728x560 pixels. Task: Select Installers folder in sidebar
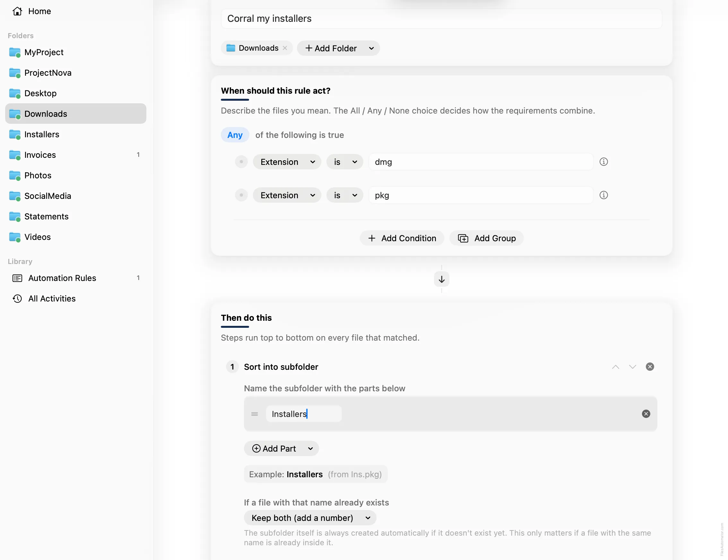coord(76,134)
